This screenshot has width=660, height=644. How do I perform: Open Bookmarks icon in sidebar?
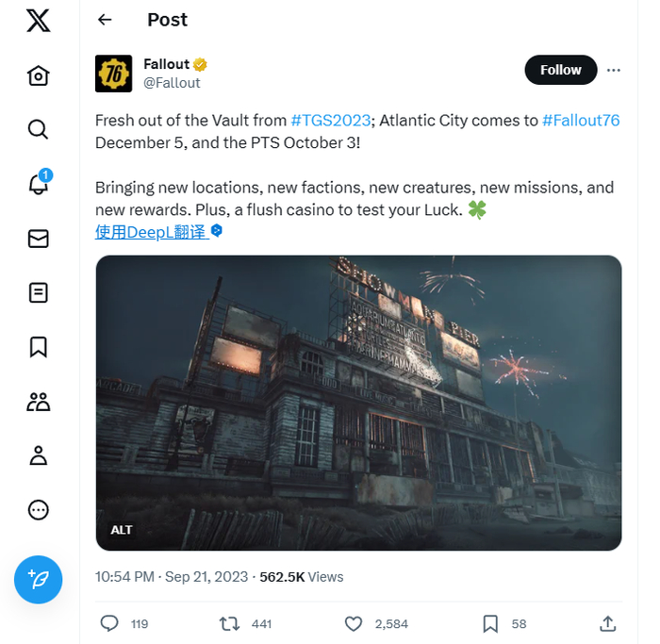pos(38,347)
